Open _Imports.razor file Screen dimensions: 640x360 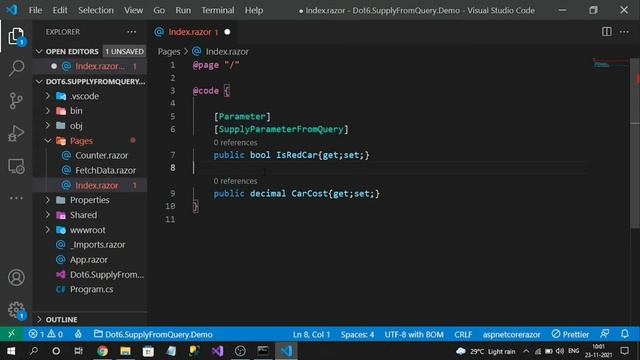(x=98, y=245)
